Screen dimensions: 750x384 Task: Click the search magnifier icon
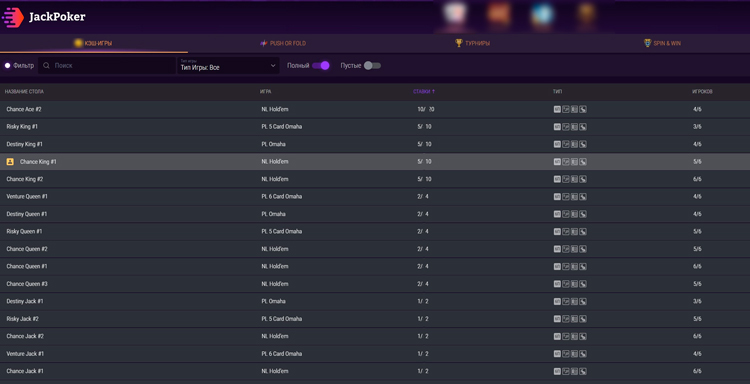pos(46,66)
